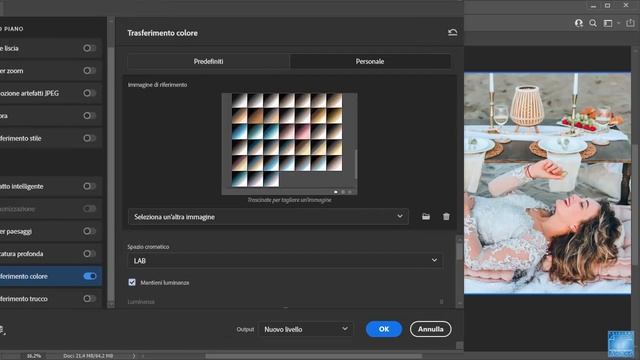Click the 'Spazio cromatico' label
The image size is (640, 360).
point(148,247)
